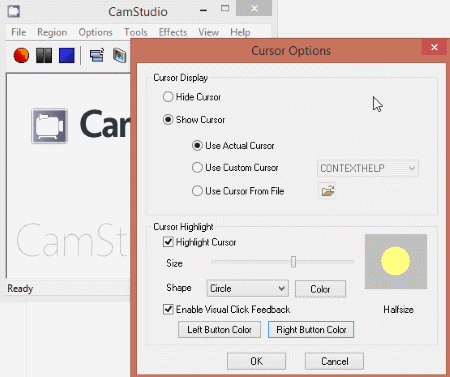This screenshot has height=377, width=450.
Task: Open the Help menu
Action: click(x=240, y=32)
